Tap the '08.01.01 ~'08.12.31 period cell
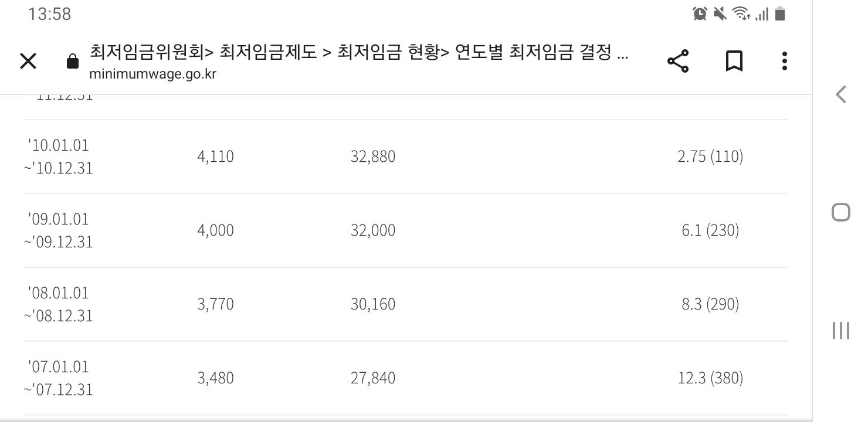Screen dimensions: 868x422 point(58,304)
